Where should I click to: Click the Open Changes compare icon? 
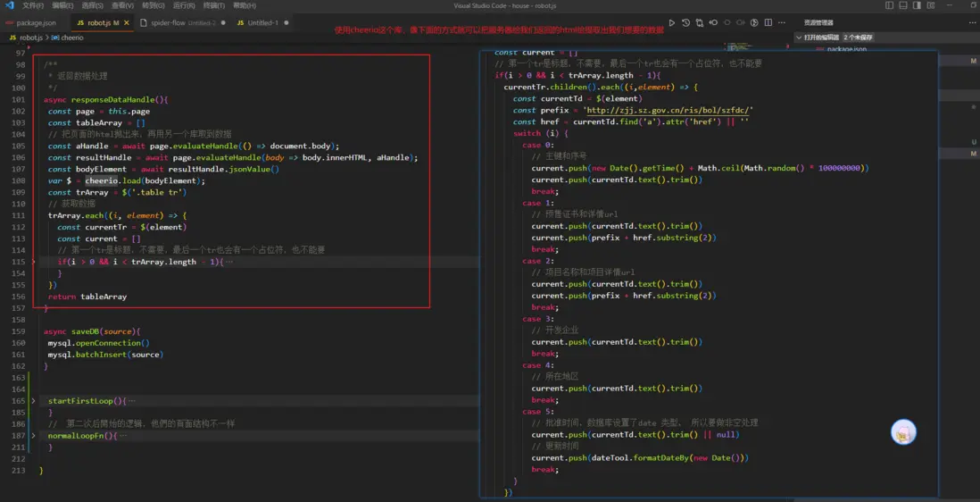pos(700,22)
